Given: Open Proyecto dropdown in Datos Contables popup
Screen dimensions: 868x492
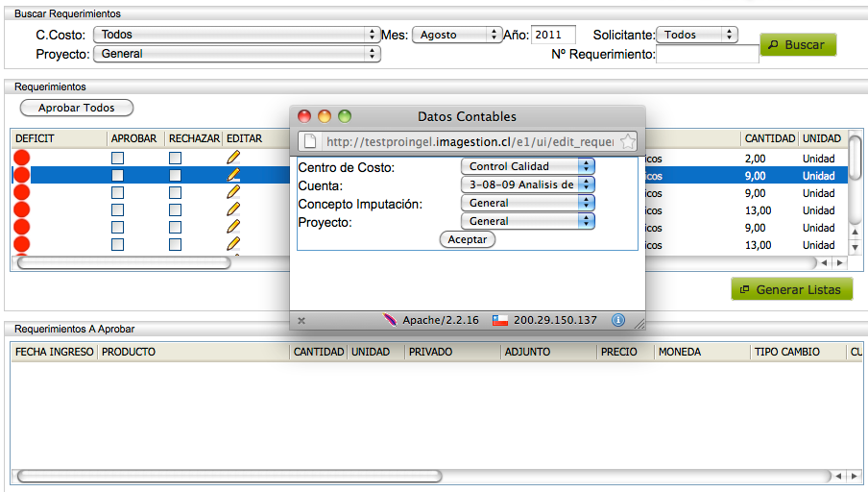Looking at the screenshot, I should (x=527, y=221).
